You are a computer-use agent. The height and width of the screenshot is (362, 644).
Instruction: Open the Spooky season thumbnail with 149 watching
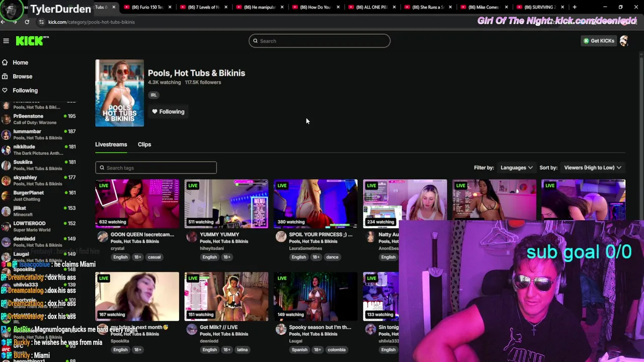click(315, 296)
